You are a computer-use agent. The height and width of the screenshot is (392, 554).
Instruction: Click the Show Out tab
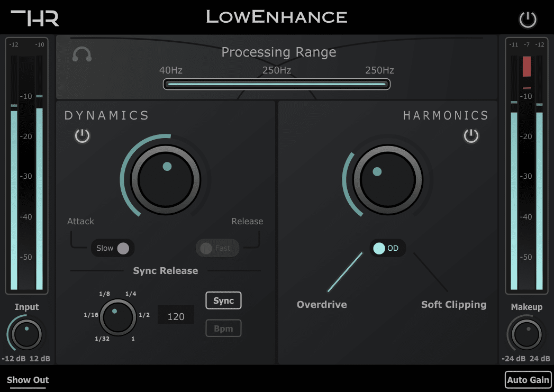[28, 380]
